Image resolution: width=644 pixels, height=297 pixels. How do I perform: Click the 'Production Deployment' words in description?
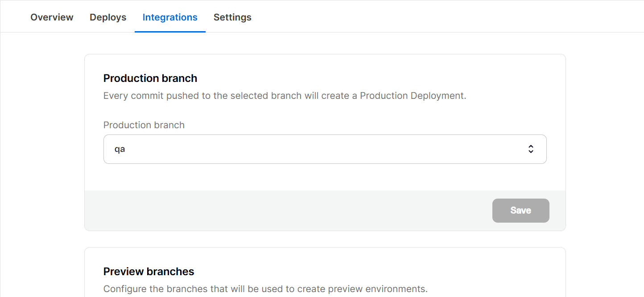tap(412, 96)
